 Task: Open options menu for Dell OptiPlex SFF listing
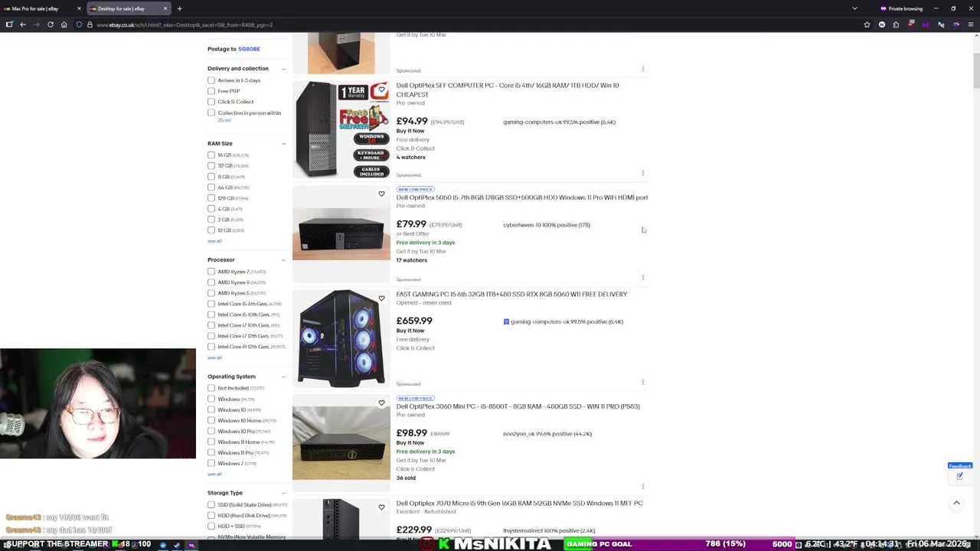point(643,174)
